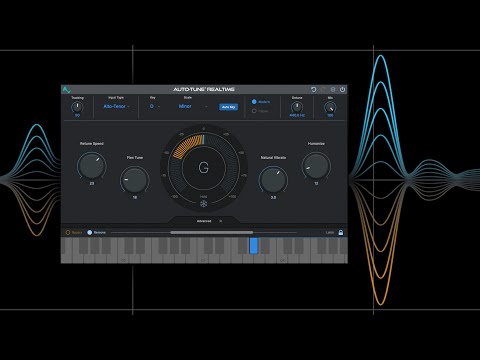Open the plugin settings icon
The image size is (480, 360).
(x=333, y=89)
